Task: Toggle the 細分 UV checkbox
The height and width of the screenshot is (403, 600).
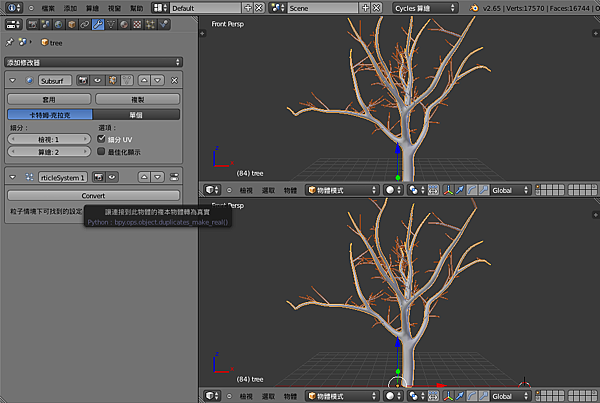Action: click(100, 139)
